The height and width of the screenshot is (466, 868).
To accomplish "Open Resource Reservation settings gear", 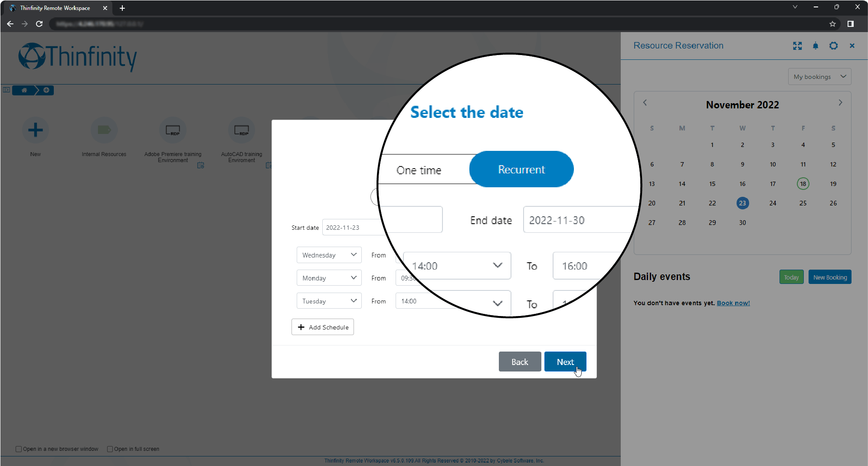I will [833, 46].
